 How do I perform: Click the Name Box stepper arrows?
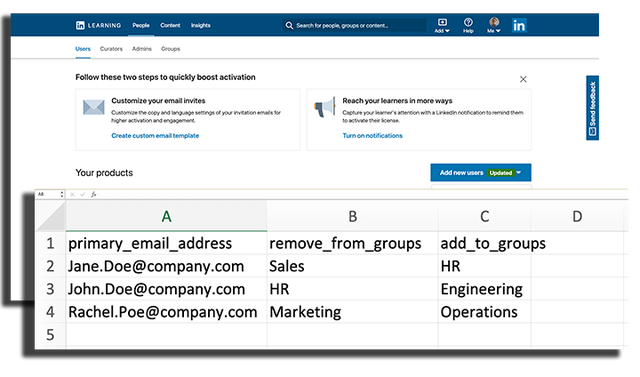coord(62,195)
